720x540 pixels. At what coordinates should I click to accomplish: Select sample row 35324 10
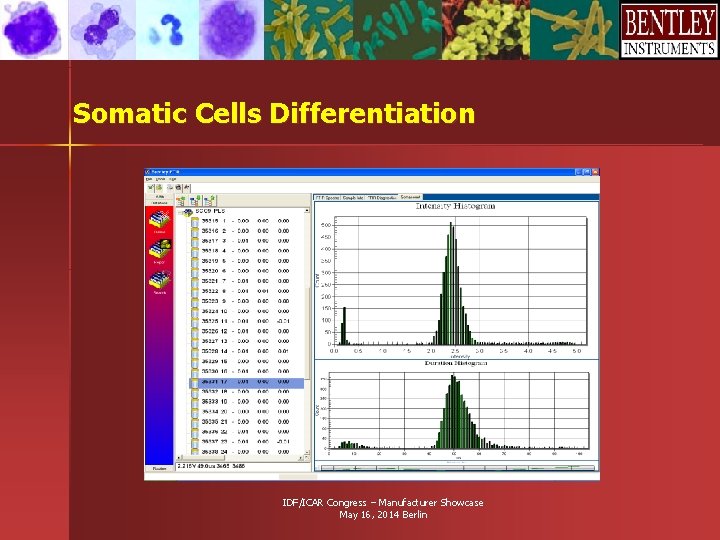tap(246, 311)
